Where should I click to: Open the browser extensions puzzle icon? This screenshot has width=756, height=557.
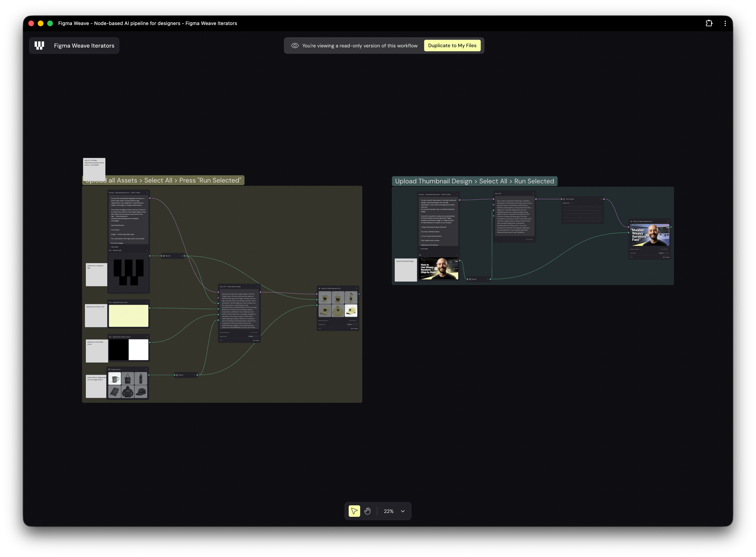(x=709, y=23)
